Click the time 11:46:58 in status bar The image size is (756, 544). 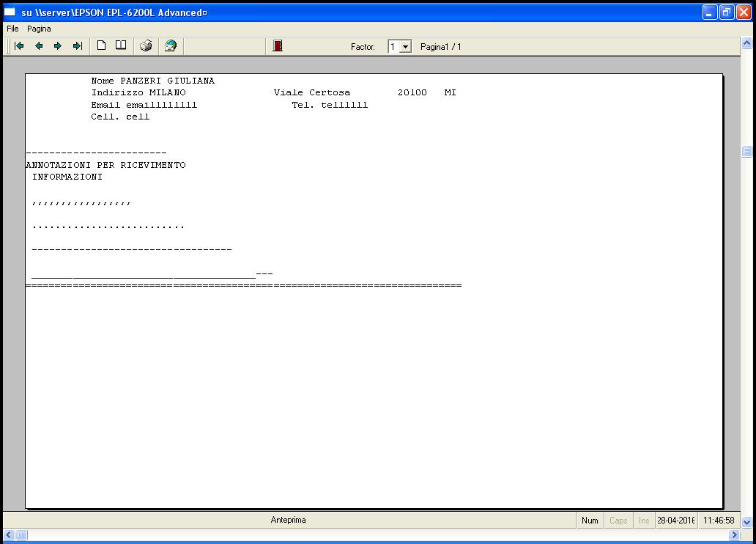(719, 521)
